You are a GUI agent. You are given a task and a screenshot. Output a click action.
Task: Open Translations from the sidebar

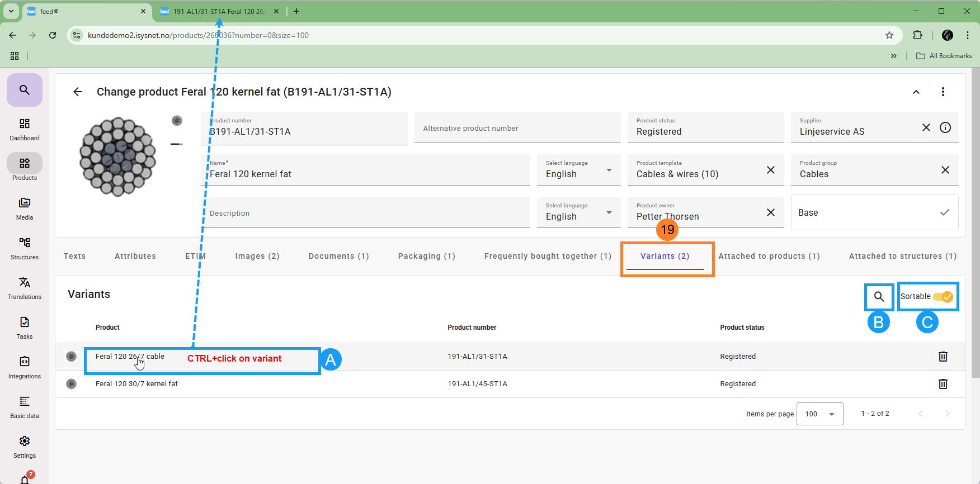coord(25,288)
